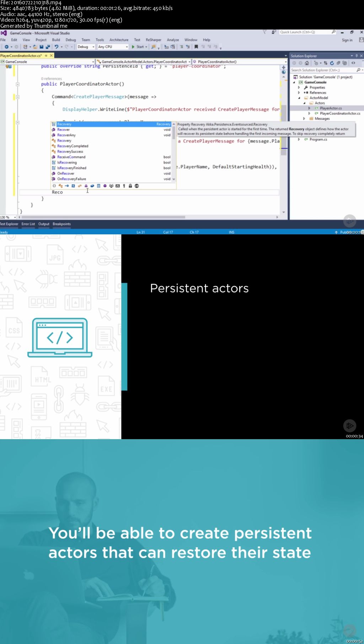Switch to the Error List tab
This screenshot has height=644, width=364.
point(28,224)
